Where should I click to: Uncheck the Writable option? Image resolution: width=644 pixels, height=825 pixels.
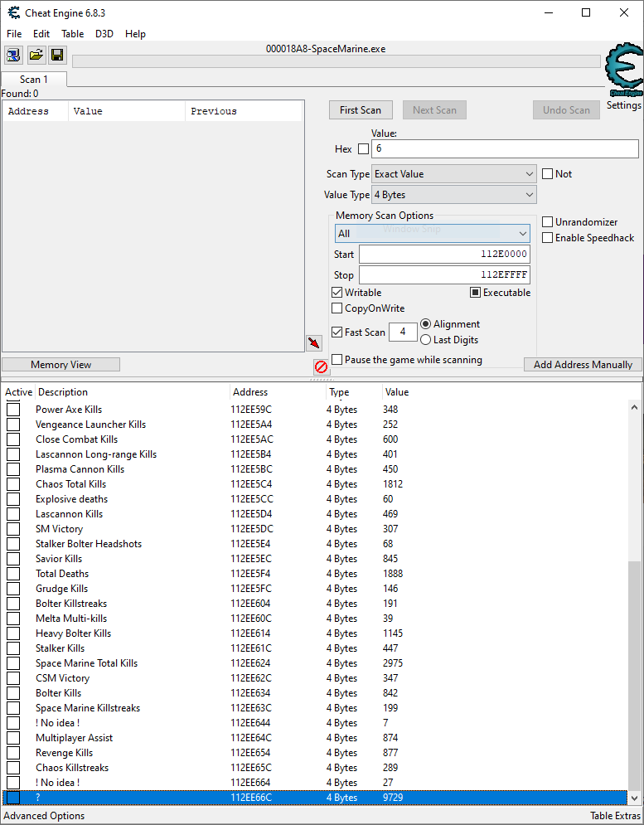(x=337, y=293)
